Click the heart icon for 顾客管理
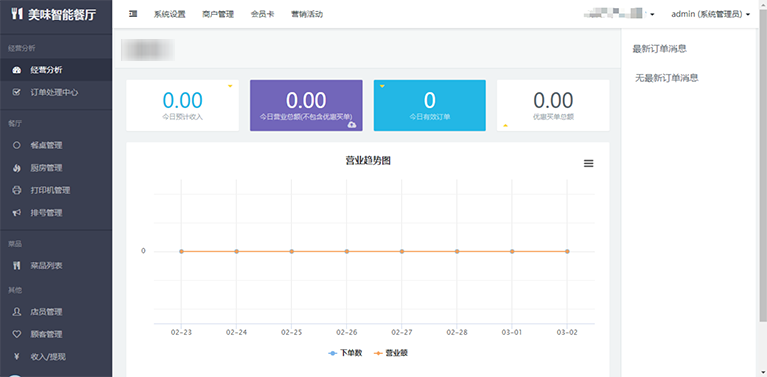The width and height of the screenshot is (767, 377). point(17,334)
